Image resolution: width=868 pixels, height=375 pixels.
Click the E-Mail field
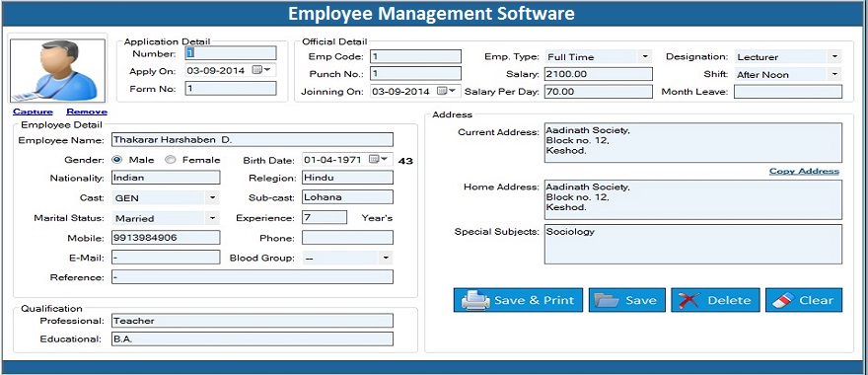coord(166,257)
